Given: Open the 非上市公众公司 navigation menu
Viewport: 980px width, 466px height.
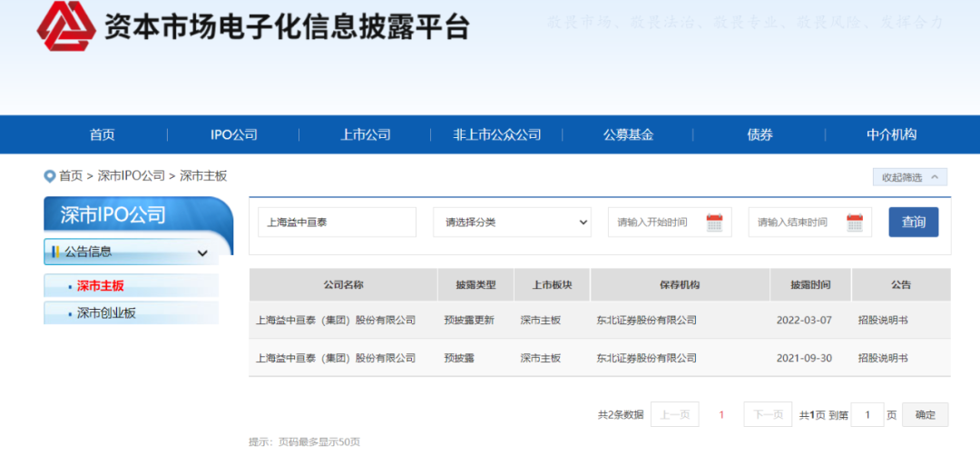Looking at the screenshot, I should tap(497, 134).
